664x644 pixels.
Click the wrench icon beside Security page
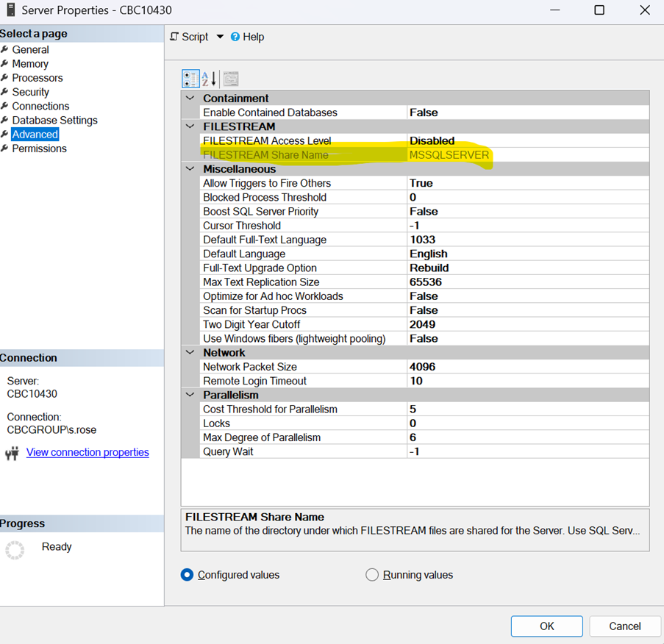pyautogui.click(x=5, y=92)
